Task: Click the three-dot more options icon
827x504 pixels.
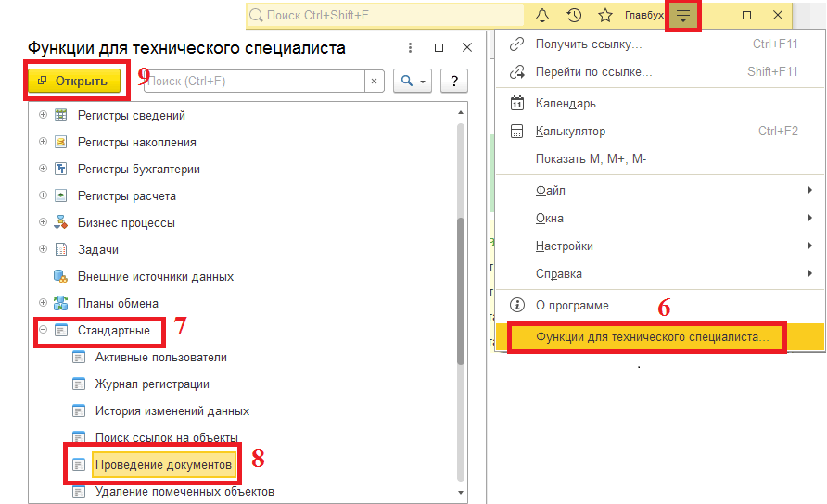Action: [411, 47]
